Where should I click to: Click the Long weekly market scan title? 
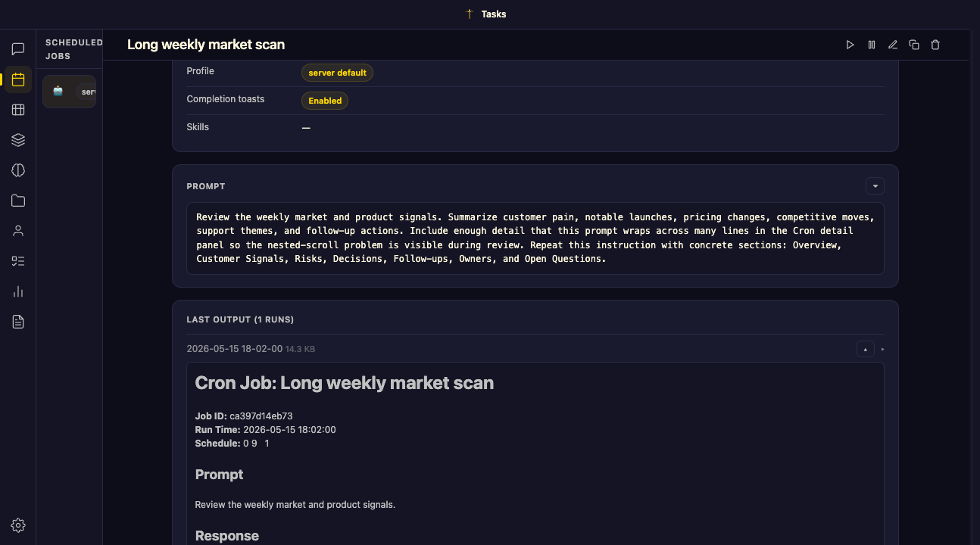click(x=206, y=45)
